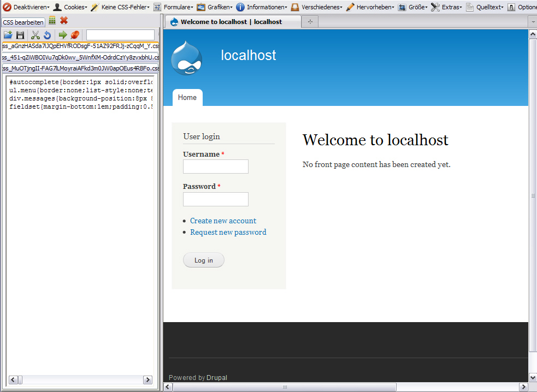The width and height of the screenshot is (537, 392).
Task: Click the open CSS file folder icon
Action: [8, 35]
